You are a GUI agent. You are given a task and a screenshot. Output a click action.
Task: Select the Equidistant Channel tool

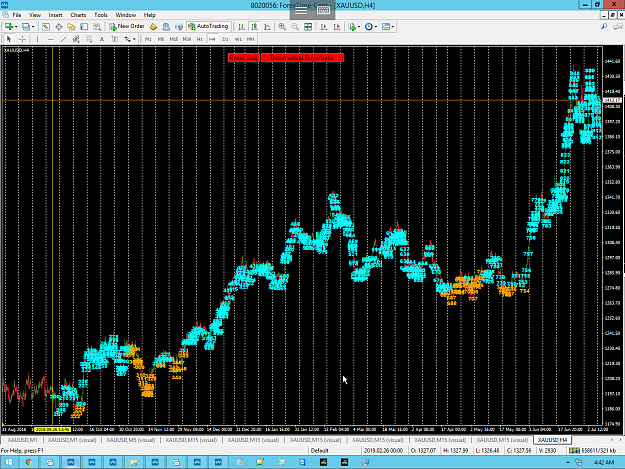(x=76, y=39)
